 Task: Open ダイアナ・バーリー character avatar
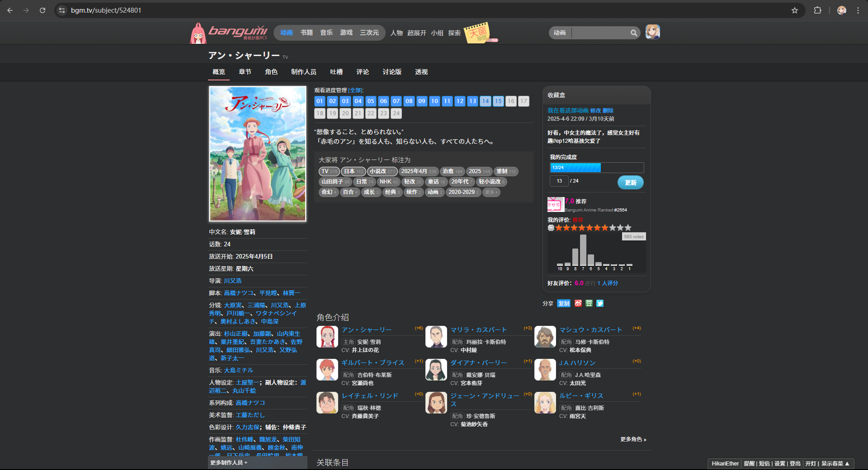436,370
